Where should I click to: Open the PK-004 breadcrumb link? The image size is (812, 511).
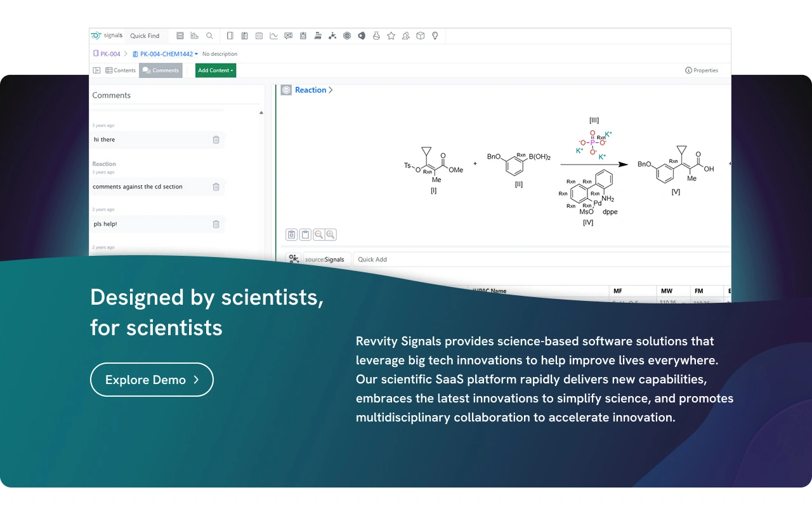pos(110,55)
